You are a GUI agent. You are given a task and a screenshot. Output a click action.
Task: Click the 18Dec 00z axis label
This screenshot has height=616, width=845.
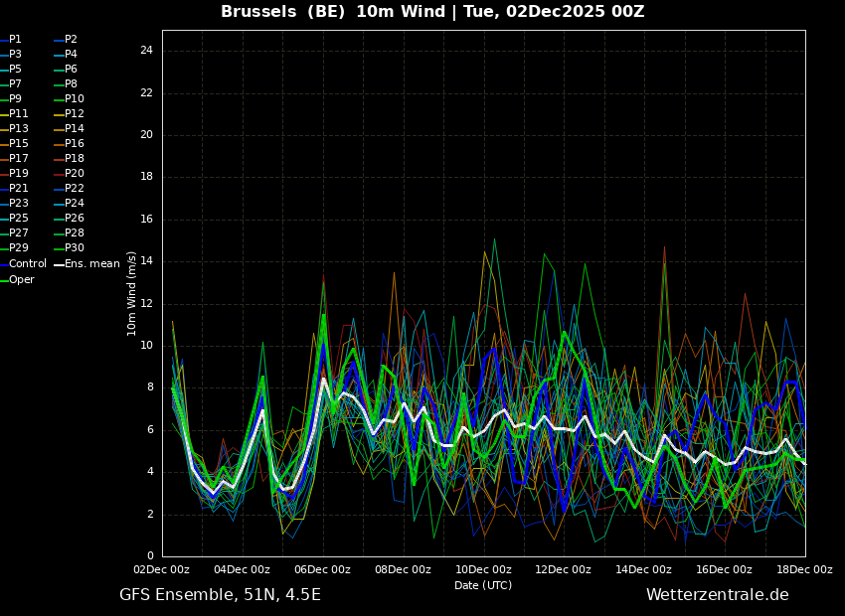point(803,569)
